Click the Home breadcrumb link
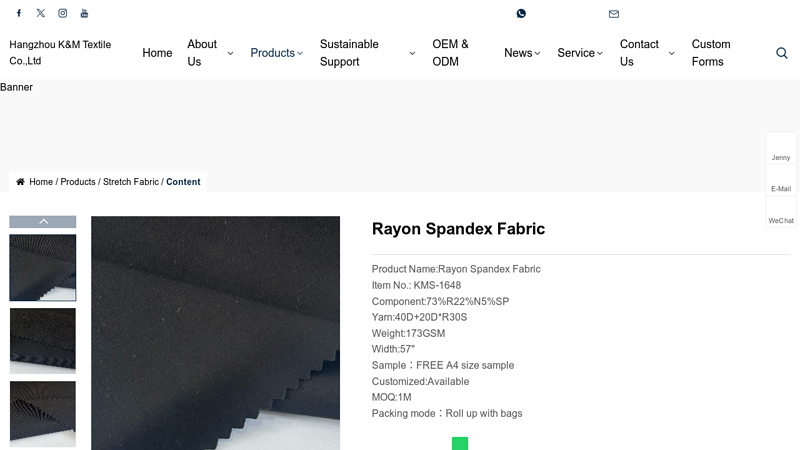The width and height of the screenshot is (800, 450). [41, 182]
